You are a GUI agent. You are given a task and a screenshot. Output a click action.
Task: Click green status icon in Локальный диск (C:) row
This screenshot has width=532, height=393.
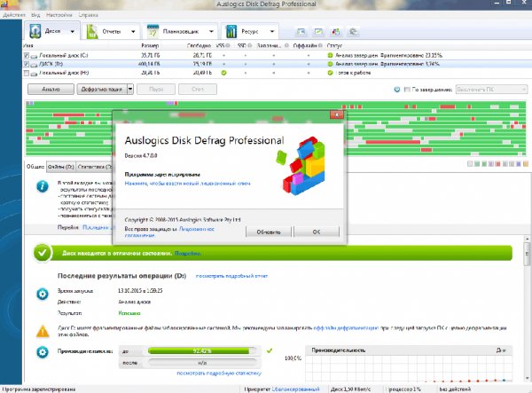coord(330,55)
